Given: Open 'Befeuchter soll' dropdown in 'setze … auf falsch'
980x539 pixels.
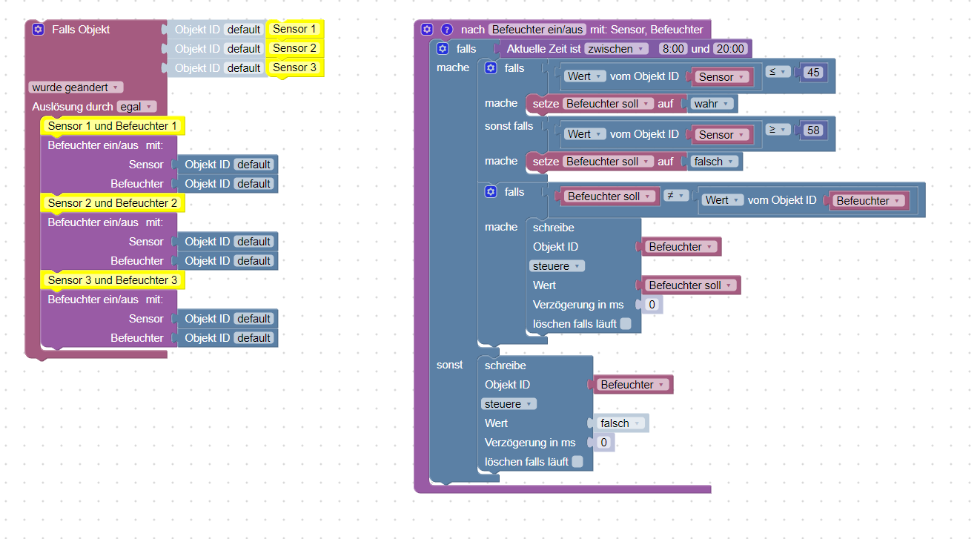Looking at the screenshot, I should (x=609, y=162).
